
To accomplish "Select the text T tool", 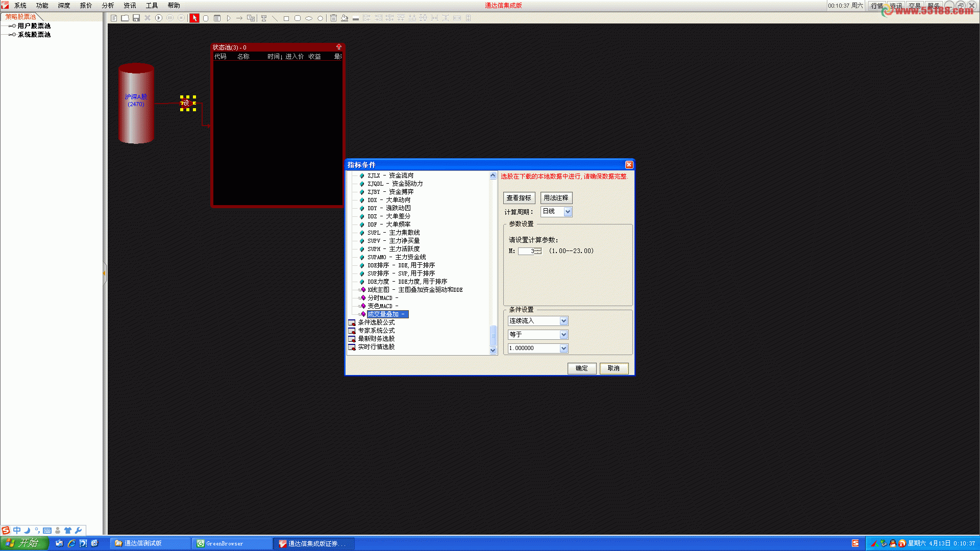I will coord(264,18).
